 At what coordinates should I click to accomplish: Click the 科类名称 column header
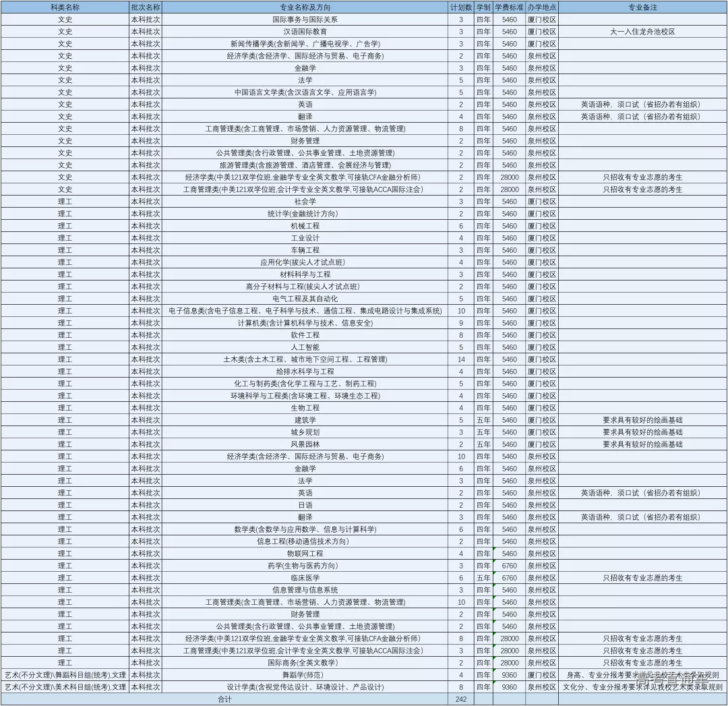tap(65, 7)
